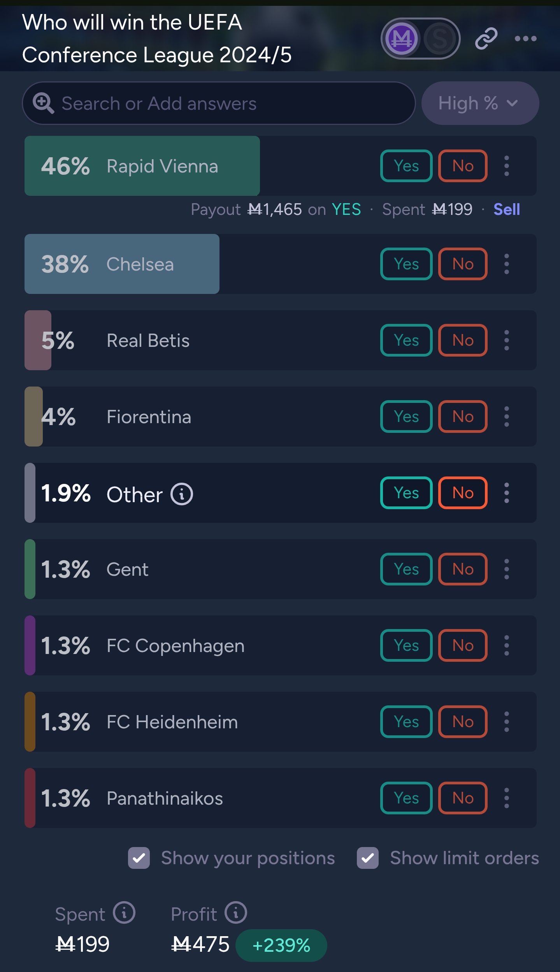Bet No on Fiorentina
This screenshot has width=560, height=972.
(463, 417)
